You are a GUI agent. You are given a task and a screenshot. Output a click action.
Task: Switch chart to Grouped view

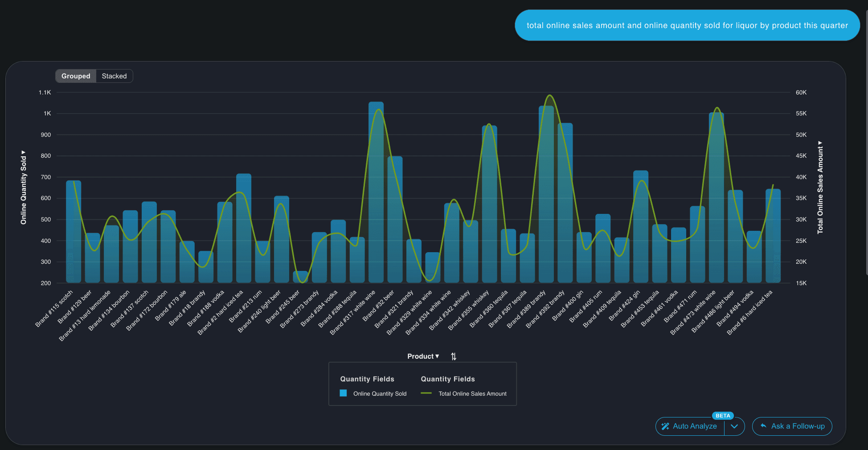(76, 76)
